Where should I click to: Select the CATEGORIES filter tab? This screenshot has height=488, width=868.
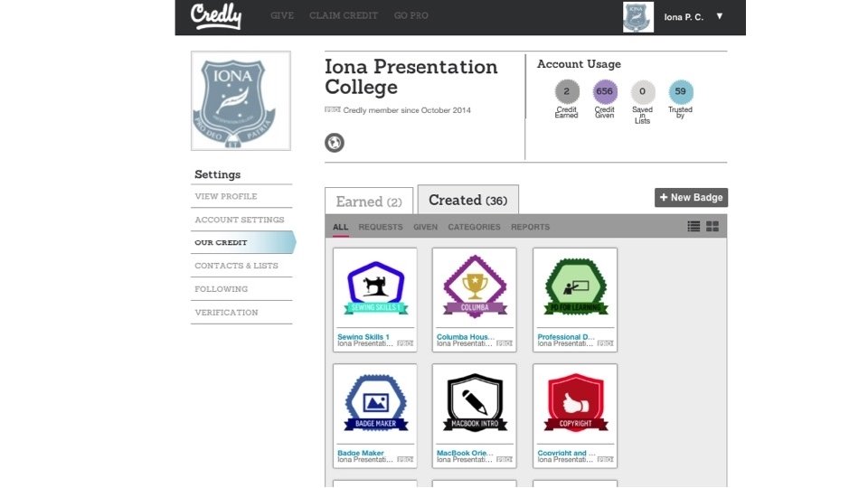click(x=474, y=227)
